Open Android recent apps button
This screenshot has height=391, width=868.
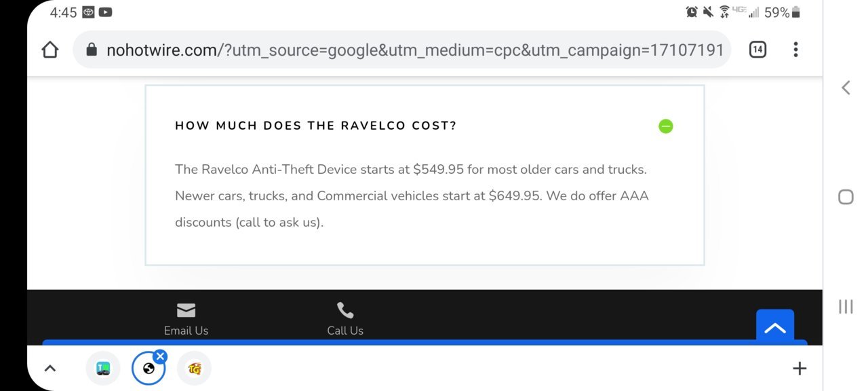click(846, 307)
